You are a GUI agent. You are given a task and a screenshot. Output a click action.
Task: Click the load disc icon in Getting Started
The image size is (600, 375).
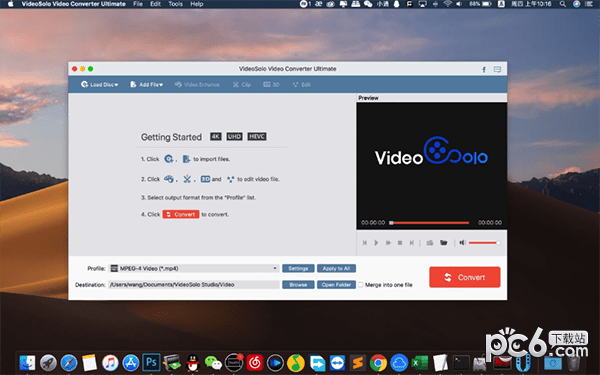tap(169, 159)
